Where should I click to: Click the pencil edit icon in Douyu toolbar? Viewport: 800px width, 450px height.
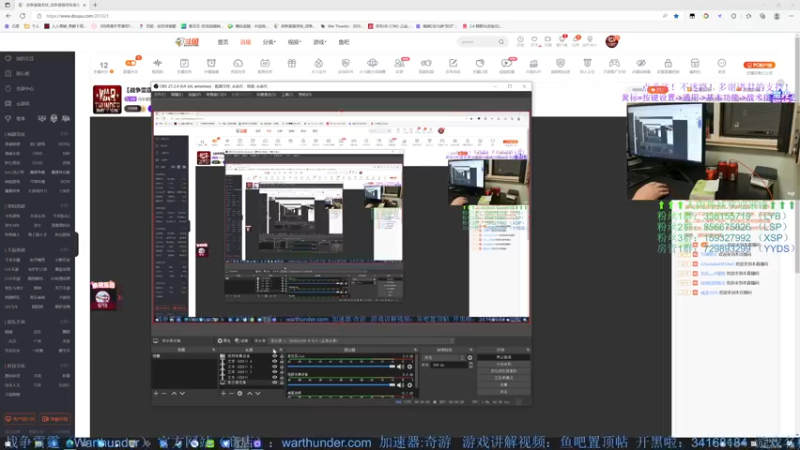point(453,63)
